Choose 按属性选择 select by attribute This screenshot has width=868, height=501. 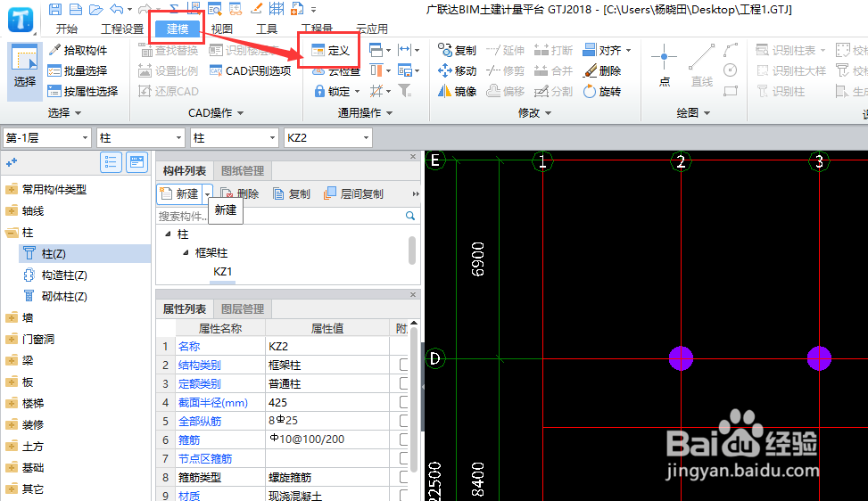pyautogui.click(x=83, y=91)
